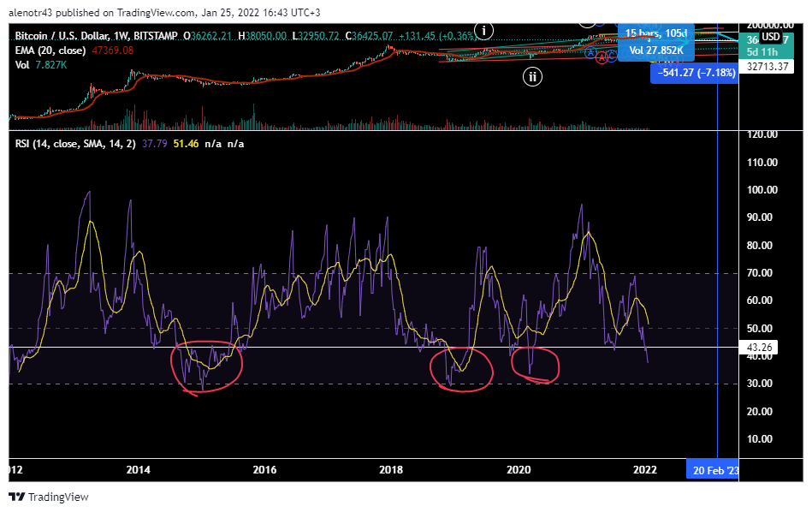812x512 pixels.
Task: Click the high price H38050.00
Action: [x=262, y=36]
